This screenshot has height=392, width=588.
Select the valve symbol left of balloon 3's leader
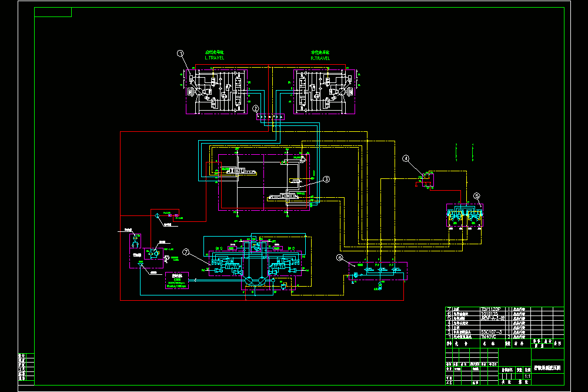(296, 181)
